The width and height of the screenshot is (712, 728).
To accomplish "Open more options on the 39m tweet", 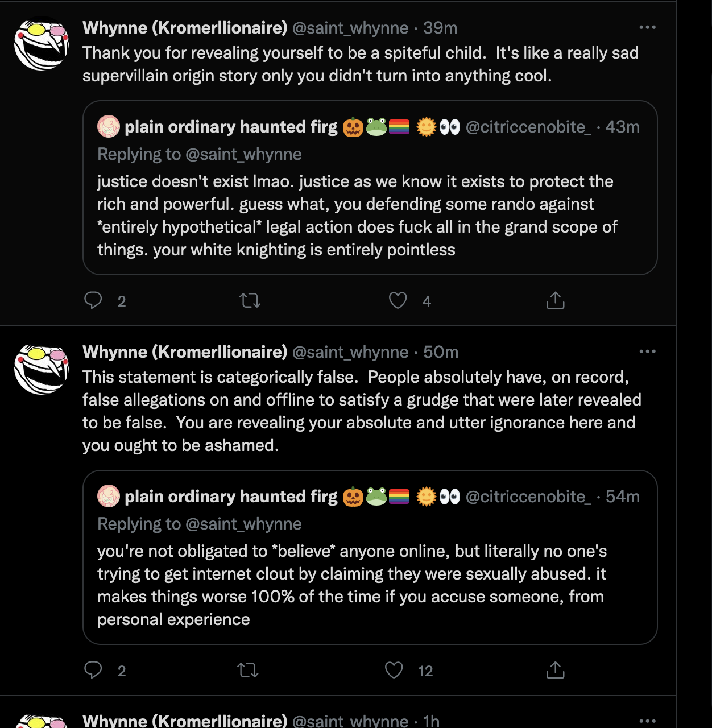I will coord(647,27).
